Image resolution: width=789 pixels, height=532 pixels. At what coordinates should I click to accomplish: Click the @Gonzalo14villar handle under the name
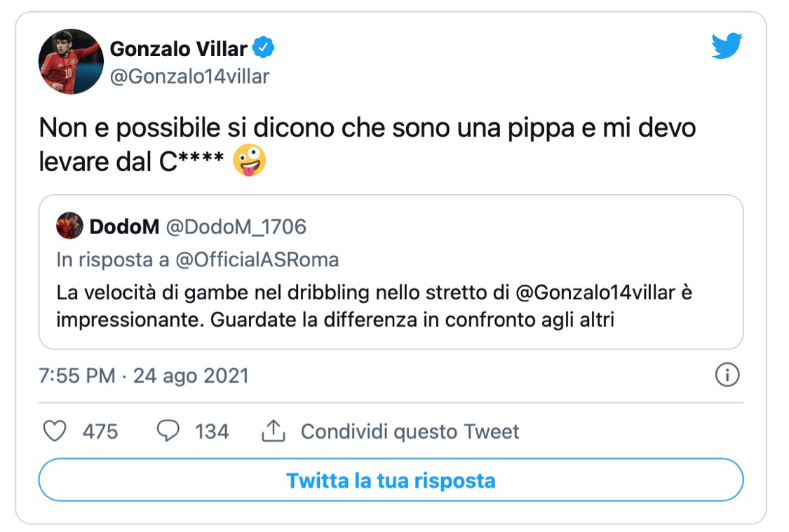tap(189, 76)
